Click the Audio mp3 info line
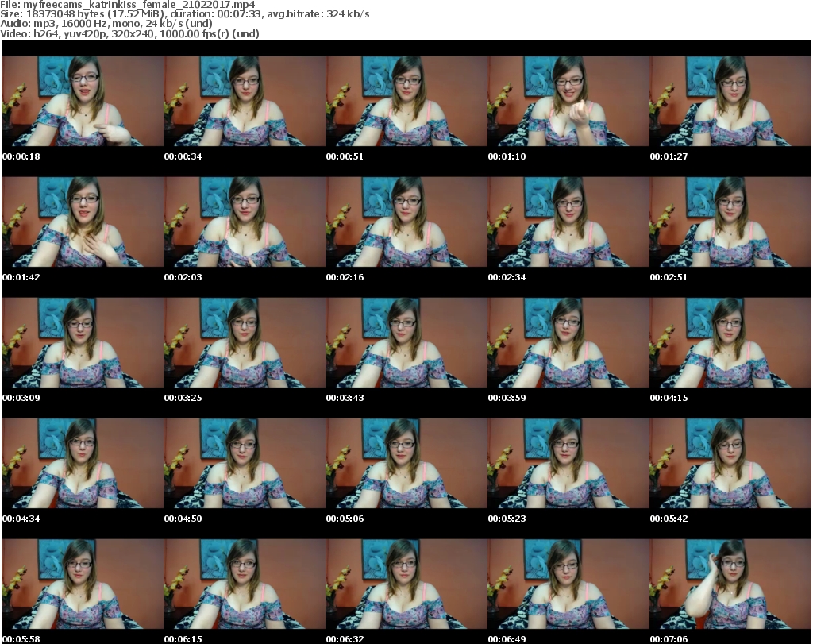 106,24
